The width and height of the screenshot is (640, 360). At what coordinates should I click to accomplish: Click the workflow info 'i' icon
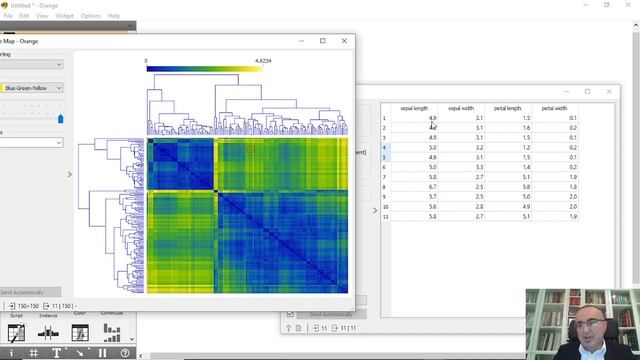(x=11, y=353)
